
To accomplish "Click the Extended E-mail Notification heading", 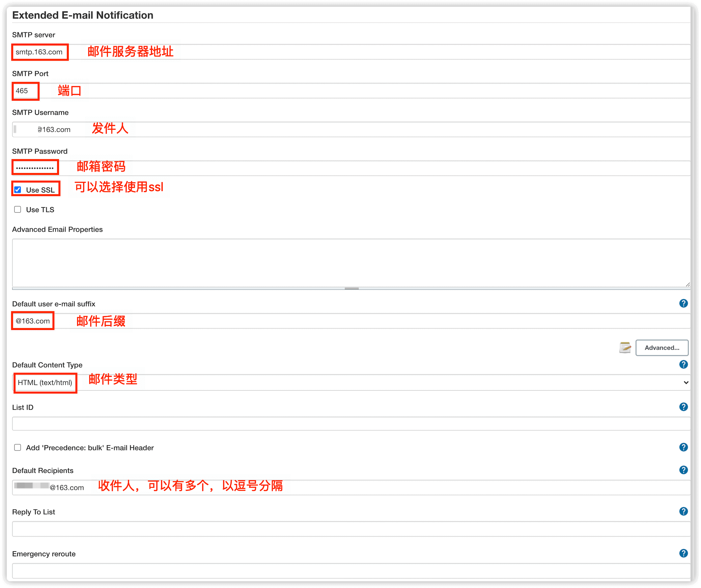I will [83, 15].
